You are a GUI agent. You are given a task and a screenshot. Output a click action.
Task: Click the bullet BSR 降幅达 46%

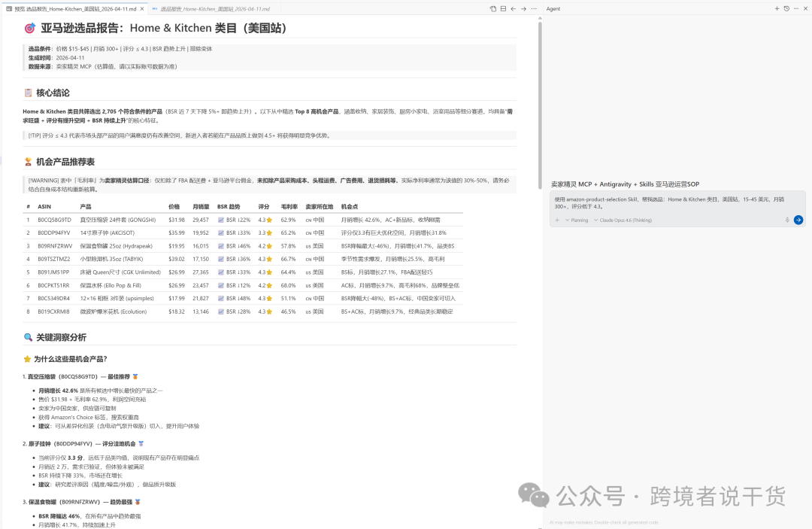coord(89,516)
